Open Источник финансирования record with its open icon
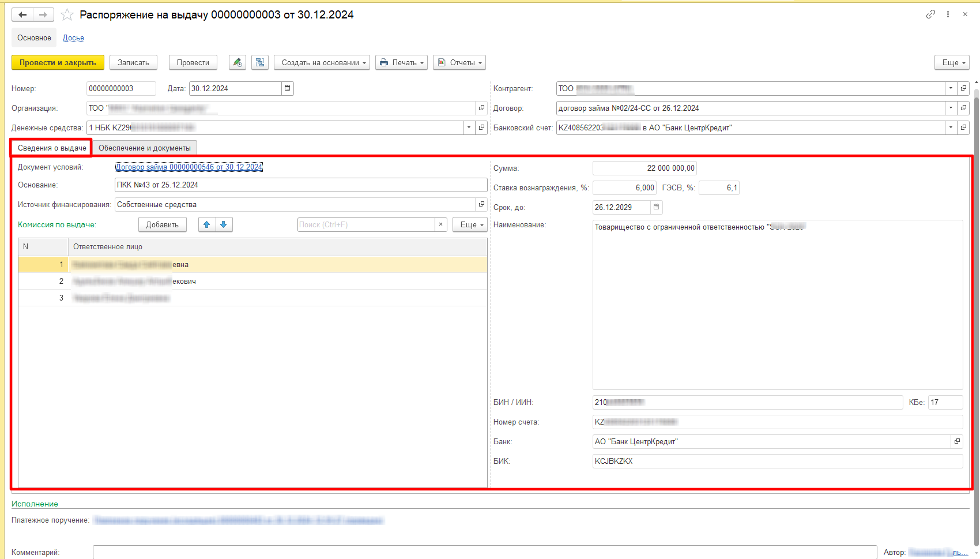Screen dimensions: 980x559 [x=481, y=204]
